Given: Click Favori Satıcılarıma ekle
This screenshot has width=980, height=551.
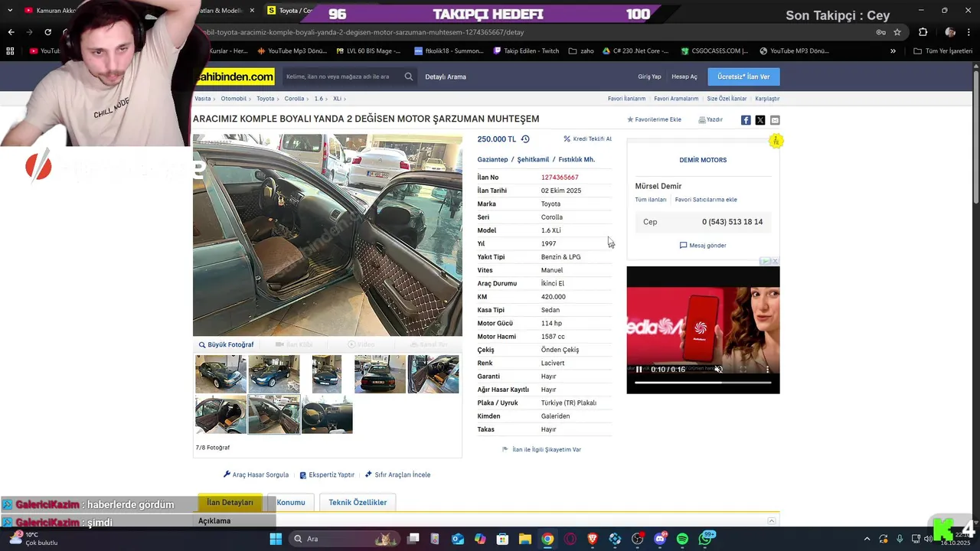Looking at the screenshot, I should (706, 200).
